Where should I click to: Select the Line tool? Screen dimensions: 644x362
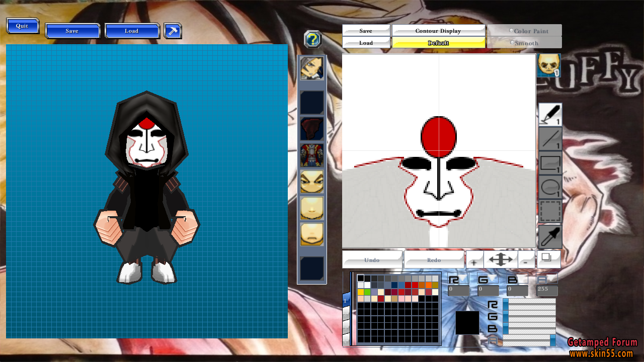pos(550,139)
